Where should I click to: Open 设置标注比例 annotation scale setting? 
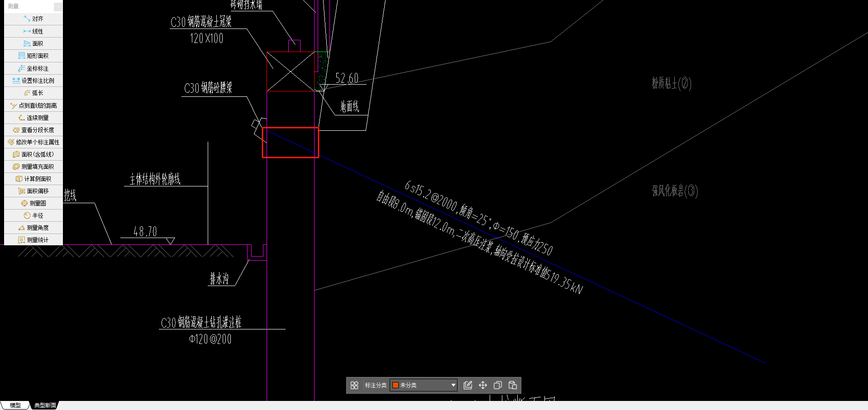33,81
